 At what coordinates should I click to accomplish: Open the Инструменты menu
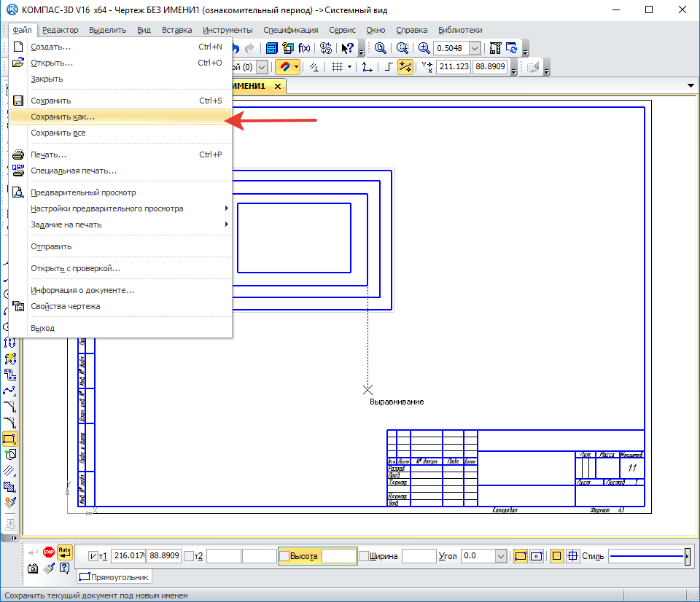coord(227,30)
